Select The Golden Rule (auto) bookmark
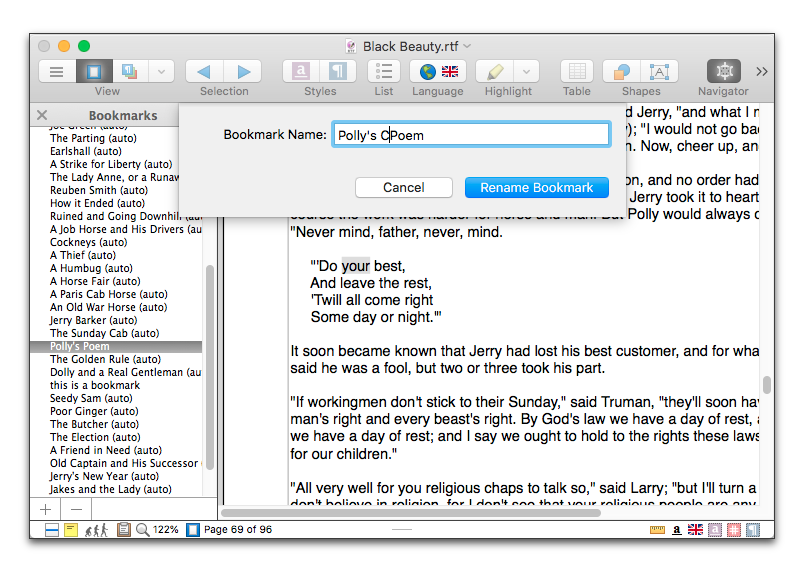This screenshot has height=571, width=805. [x=105, y=359]
